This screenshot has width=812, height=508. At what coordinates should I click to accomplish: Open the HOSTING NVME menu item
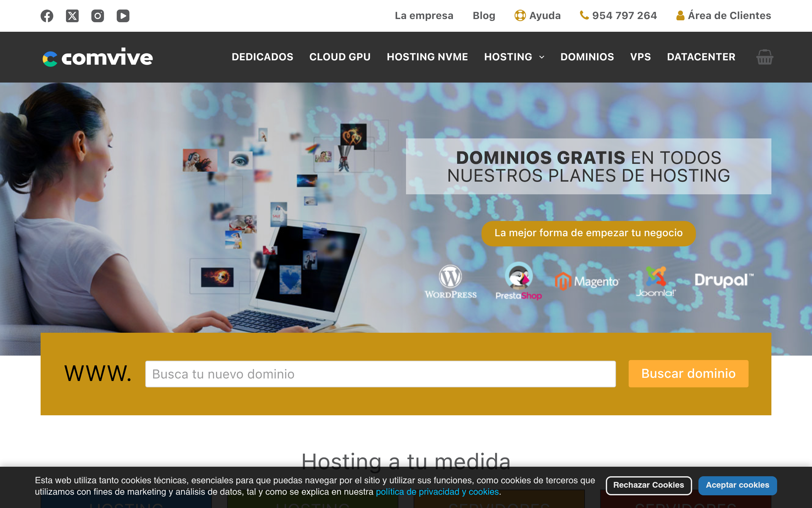[427, 57]
